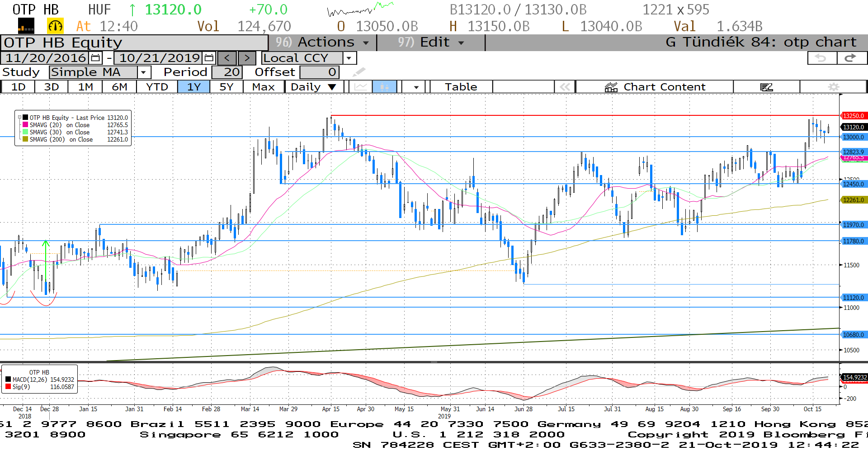Screen dimensions: 868x470
Task: Click the Table button
Action: [461, 87]
